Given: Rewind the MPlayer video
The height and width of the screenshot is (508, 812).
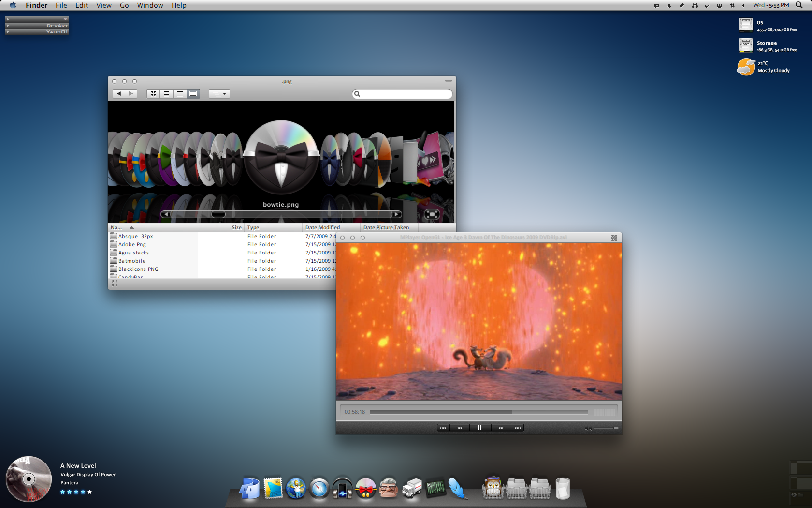Looking at the screenshot, I should click(460, 428).
